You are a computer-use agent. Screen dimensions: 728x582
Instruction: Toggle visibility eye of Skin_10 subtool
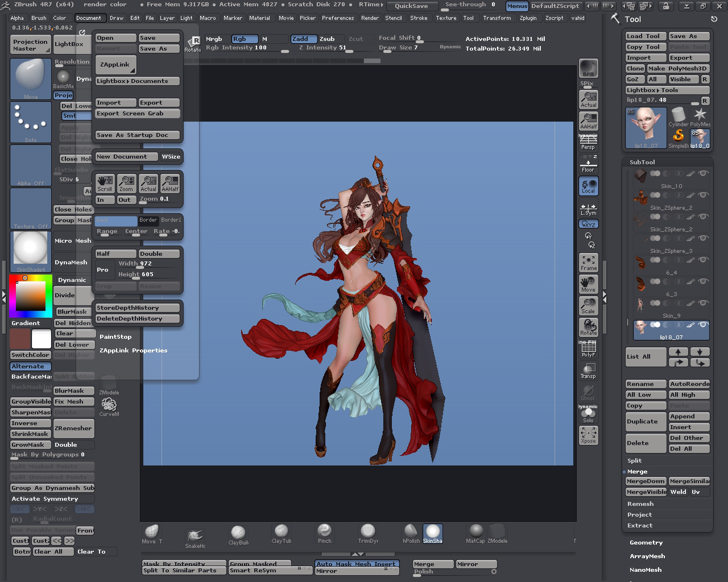pos(703,173)
